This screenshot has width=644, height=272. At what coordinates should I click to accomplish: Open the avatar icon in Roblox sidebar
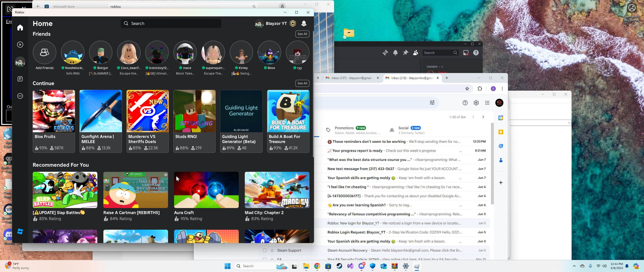pyautogui.click(x=20, y=62)
